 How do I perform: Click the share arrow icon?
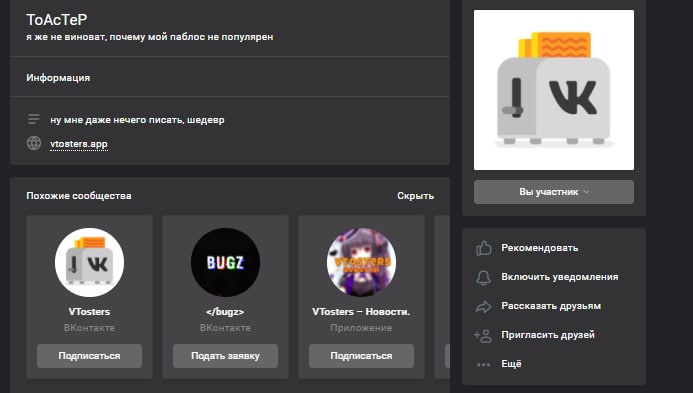pyautogui.click(x=484, y=306)
